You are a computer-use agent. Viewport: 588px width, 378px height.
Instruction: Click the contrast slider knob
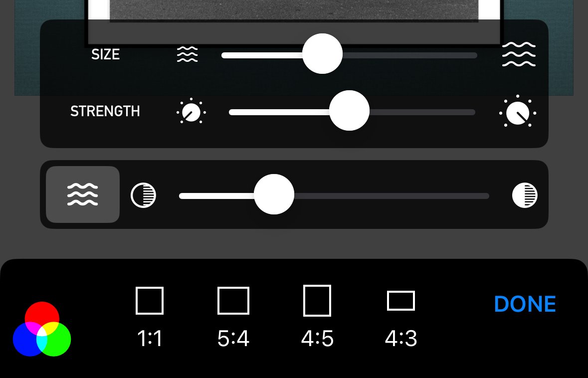tap(274, 194)
